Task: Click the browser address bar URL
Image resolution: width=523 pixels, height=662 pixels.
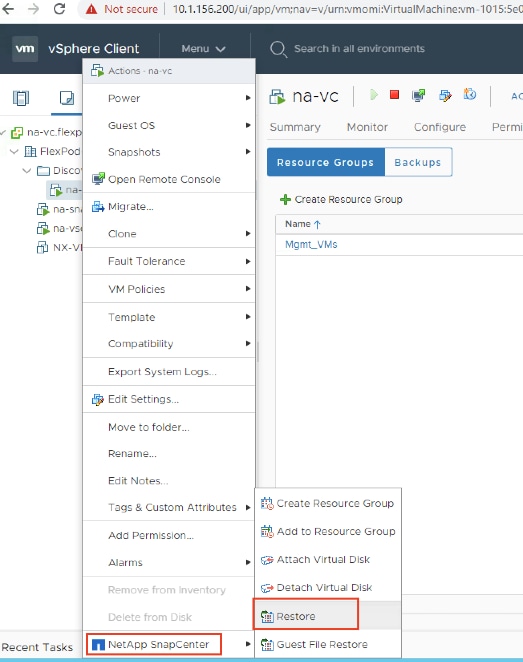Action: [348, 9]
